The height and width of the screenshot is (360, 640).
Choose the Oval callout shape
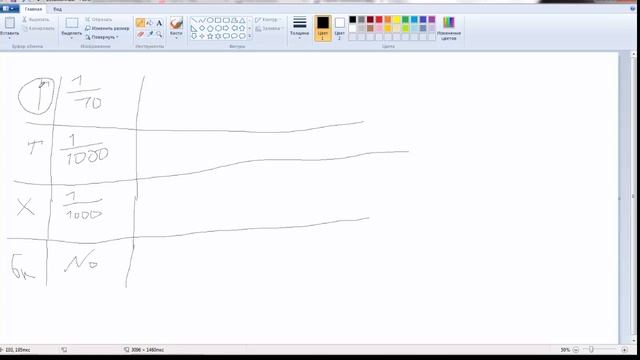pyautogui.click(x=234, y=36)
